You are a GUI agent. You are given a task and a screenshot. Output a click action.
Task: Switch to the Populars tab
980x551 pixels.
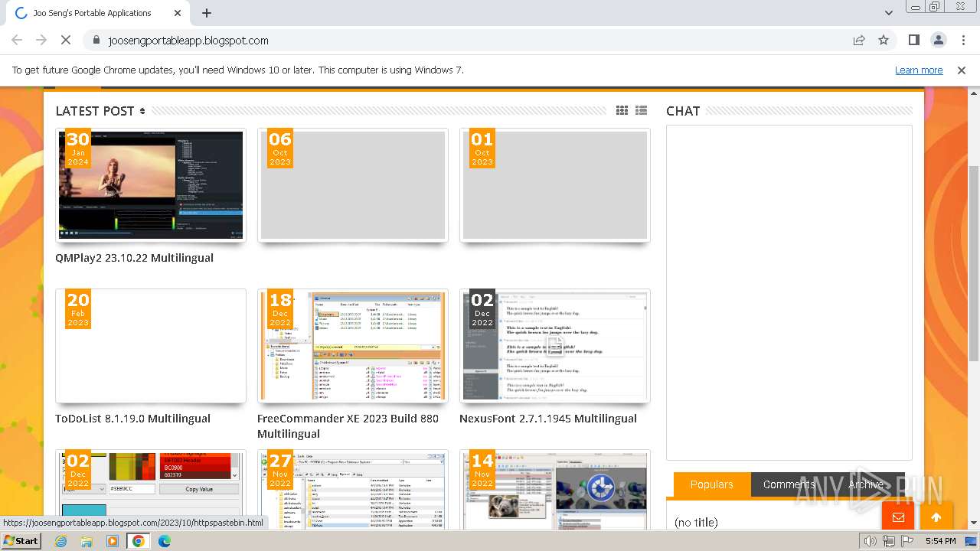pos(712,484)
